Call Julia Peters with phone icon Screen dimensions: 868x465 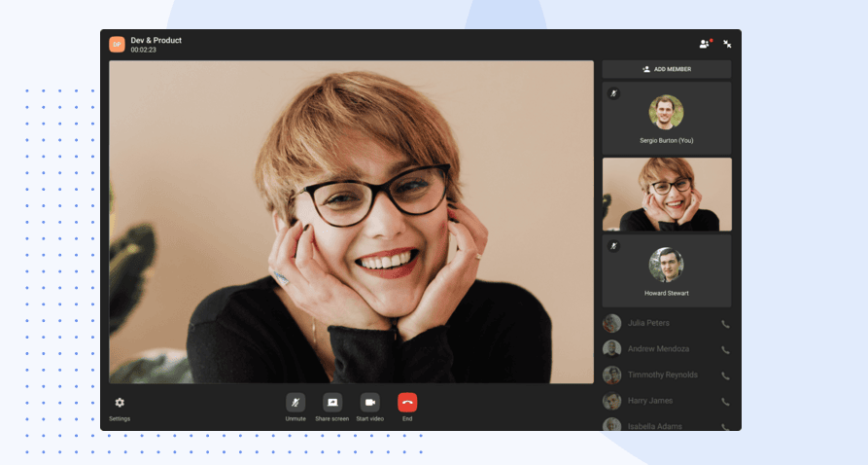click(x=725, y=324)
